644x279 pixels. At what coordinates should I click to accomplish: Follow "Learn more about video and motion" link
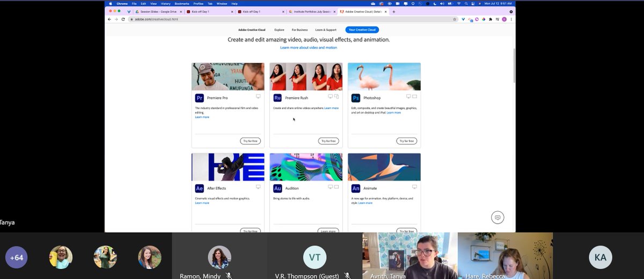[309, 48]
